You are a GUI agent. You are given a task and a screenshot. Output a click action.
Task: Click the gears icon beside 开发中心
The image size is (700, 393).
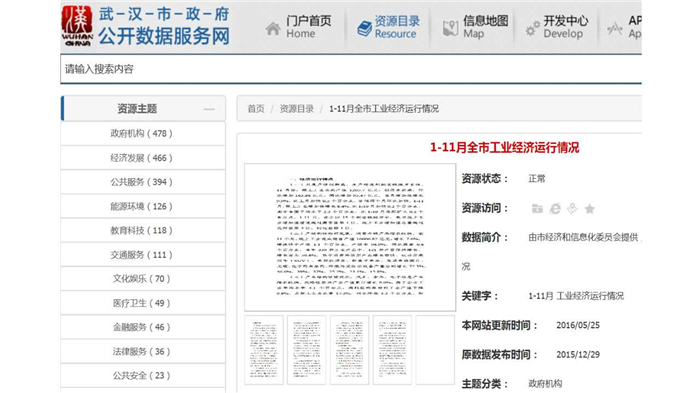(532, 29)
